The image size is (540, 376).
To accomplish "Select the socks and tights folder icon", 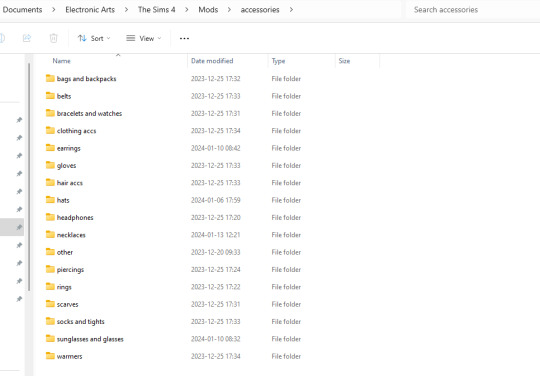I will [50, 321].
